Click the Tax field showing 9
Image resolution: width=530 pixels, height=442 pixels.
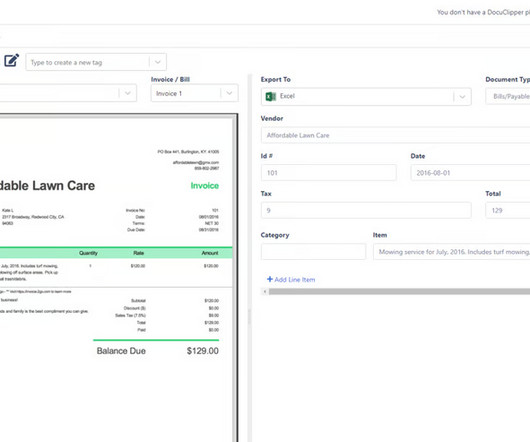366,210
